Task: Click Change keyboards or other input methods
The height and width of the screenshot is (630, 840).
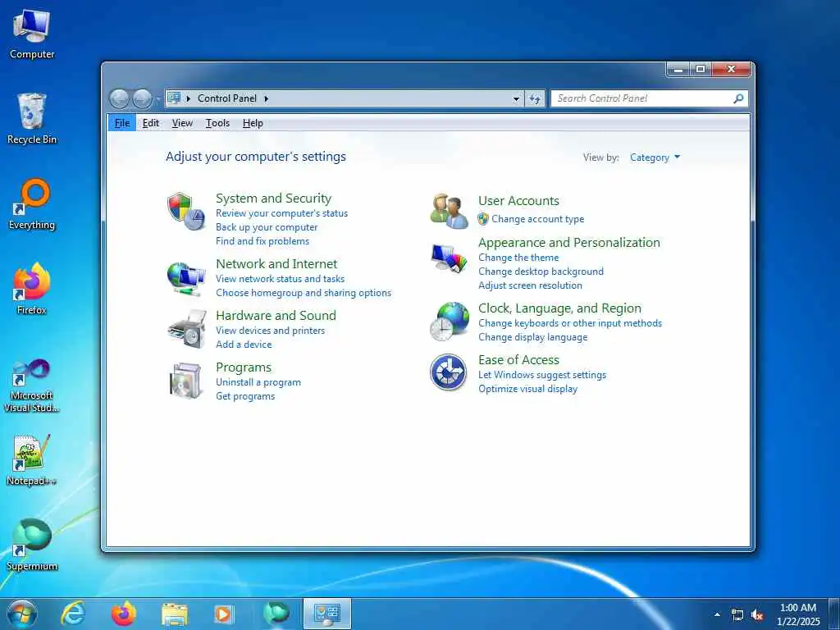Action: [x=570, y=323]
